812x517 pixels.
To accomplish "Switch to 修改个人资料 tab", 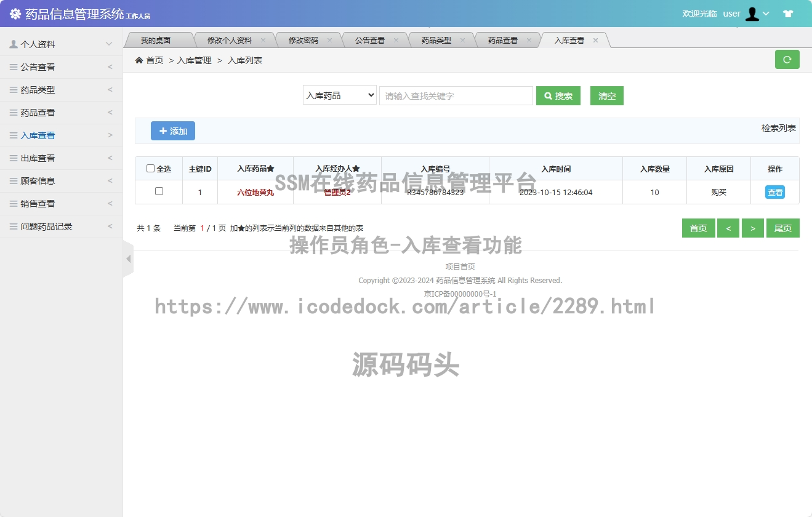I will [x=230, y=40].
